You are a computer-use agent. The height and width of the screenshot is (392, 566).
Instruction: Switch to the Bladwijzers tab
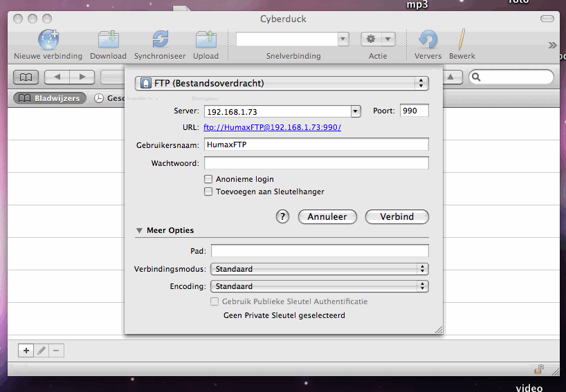(x=50, y=98)
